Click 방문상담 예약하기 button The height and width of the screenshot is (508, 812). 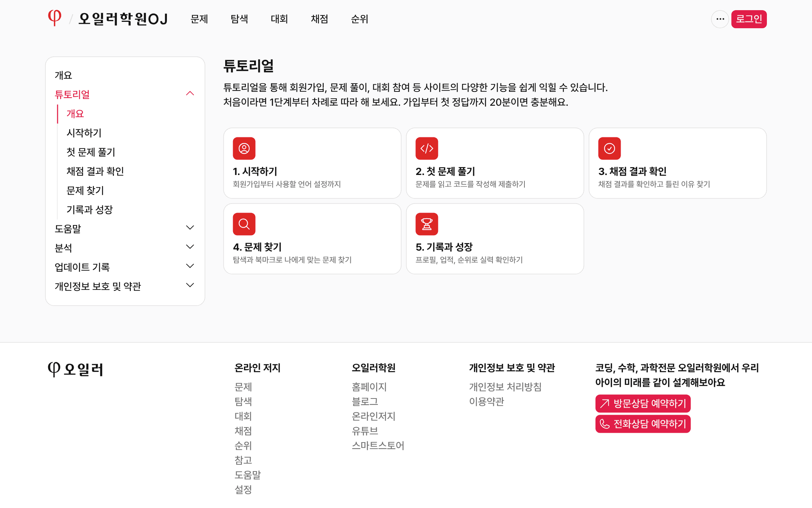tap(643, 403)
